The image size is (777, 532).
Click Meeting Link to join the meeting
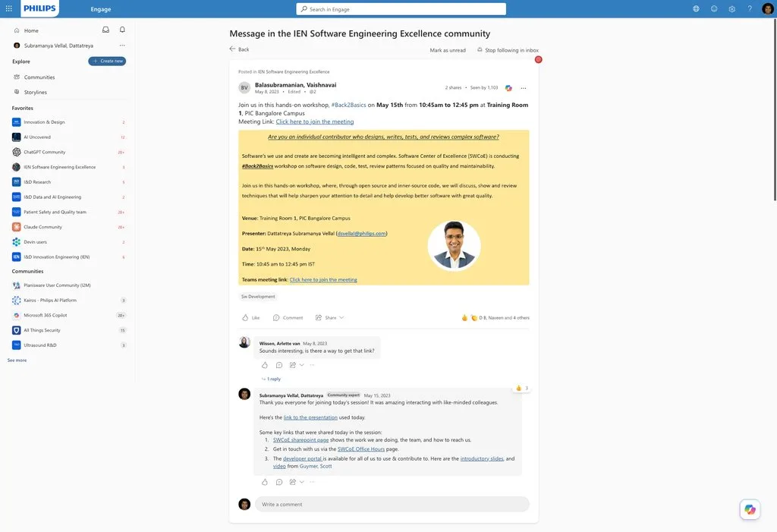[x=315, y=121]
